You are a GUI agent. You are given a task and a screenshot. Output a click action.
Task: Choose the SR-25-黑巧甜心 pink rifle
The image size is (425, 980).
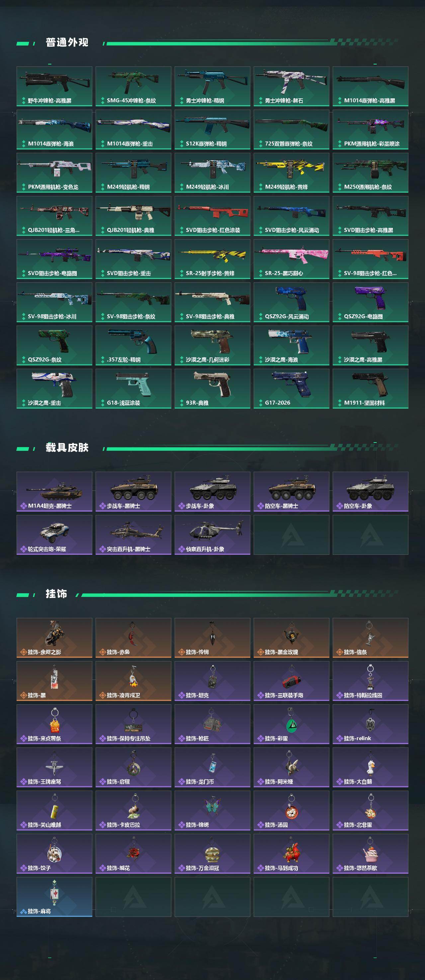[x=292, y=259]
